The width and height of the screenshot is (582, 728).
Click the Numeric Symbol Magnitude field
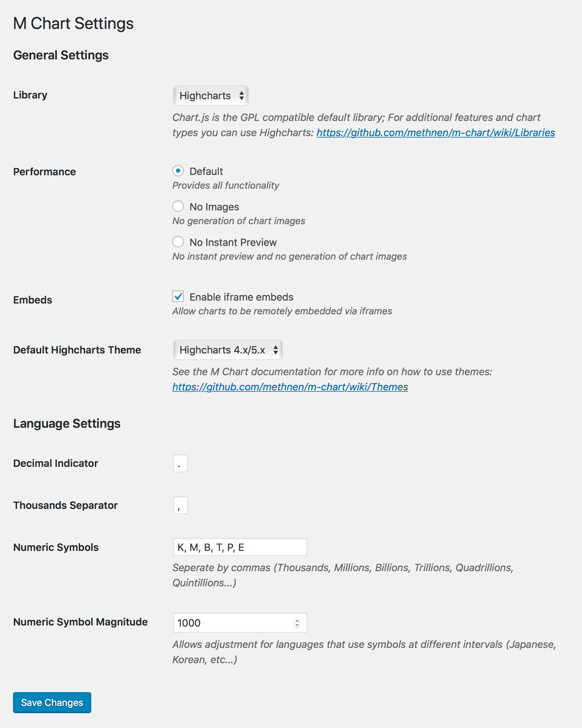pos(233,623)
